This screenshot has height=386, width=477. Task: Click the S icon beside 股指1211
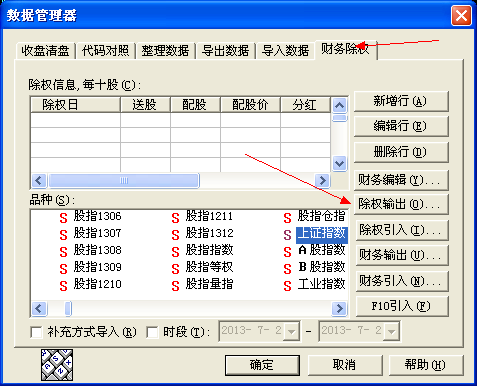(x=175, y=218)
